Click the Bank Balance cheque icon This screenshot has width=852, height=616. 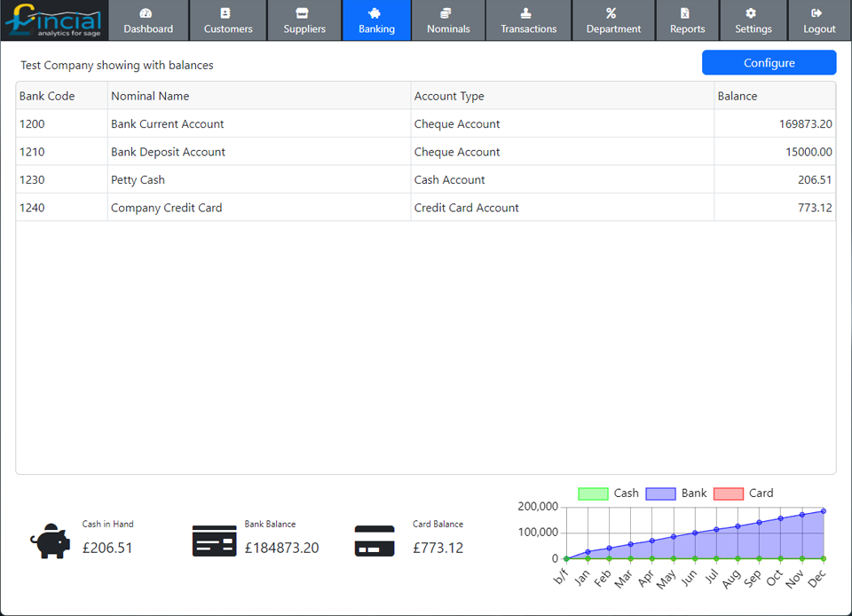point(215,541)
